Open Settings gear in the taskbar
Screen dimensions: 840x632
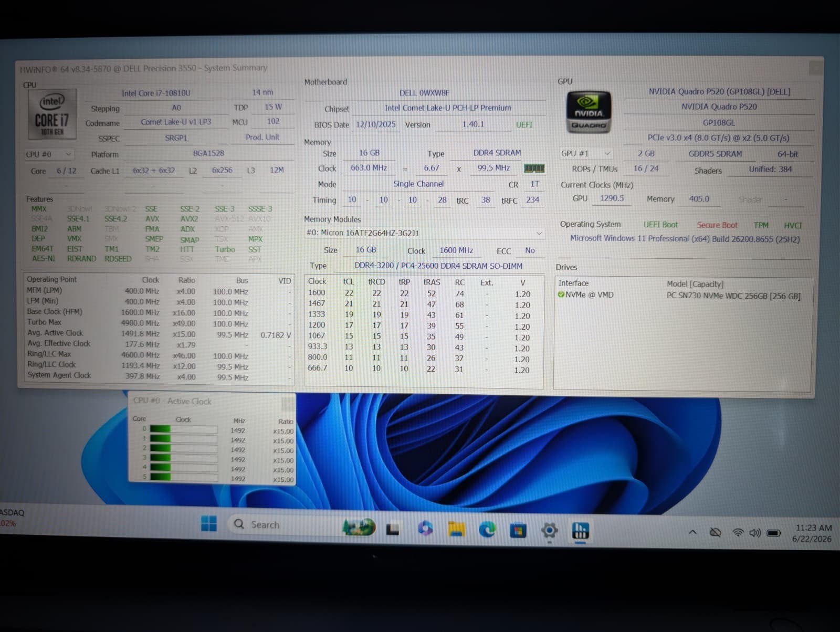[x=549, y=531]
